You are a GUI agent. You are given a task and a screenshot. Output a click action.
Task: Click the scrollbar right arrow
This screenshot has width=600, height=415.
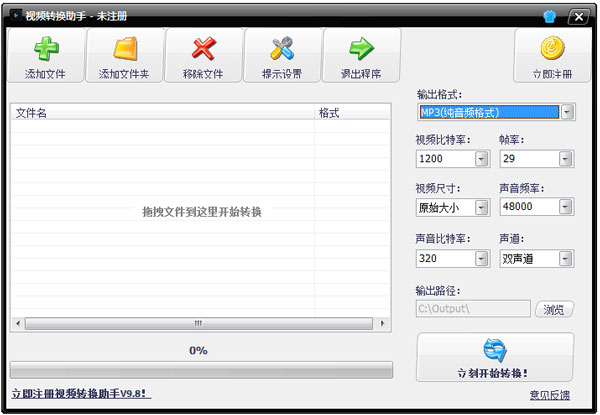point(382,324)
